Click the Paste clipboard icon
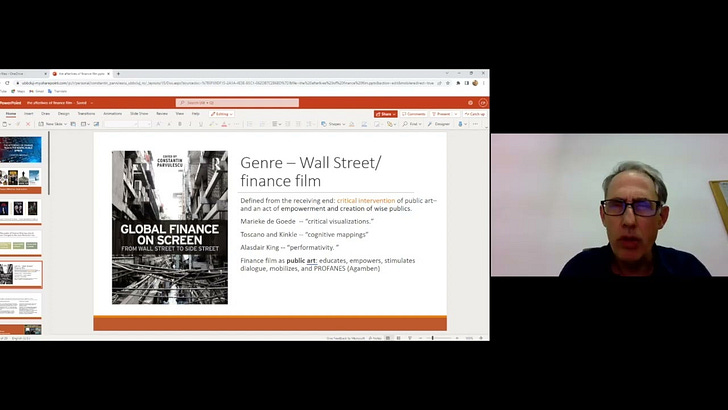 tap(5, 124)
